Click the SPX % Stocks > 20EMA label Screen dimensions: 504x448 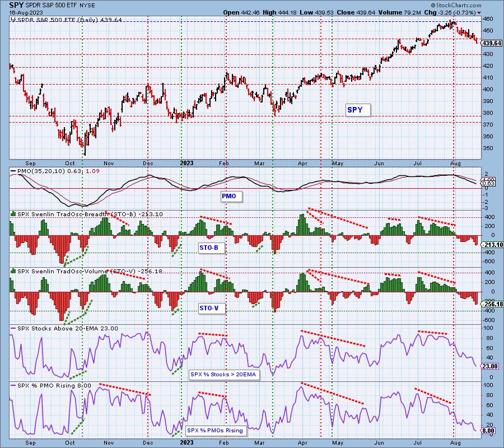(225, 375)
